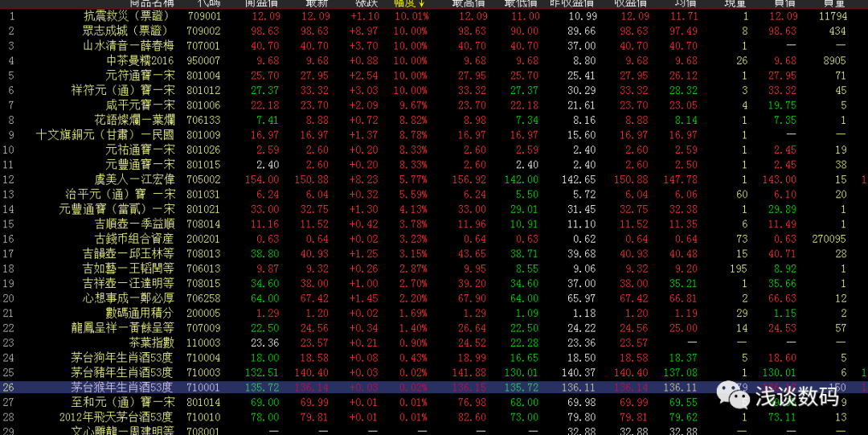The image size is (868, 435).
Task: Select code cell 709001
Action: click(203, 17)
